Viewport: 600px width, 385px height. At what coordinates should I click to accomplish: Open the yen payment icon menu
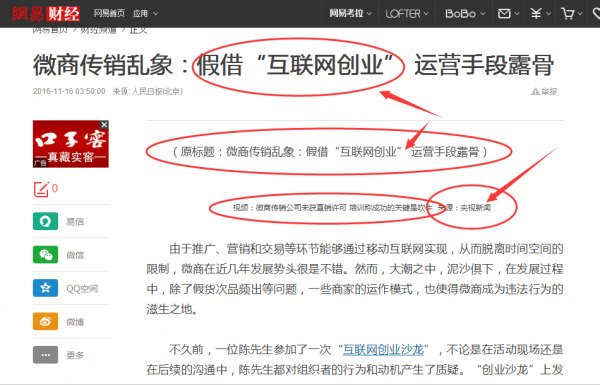[x=536, y=14]
